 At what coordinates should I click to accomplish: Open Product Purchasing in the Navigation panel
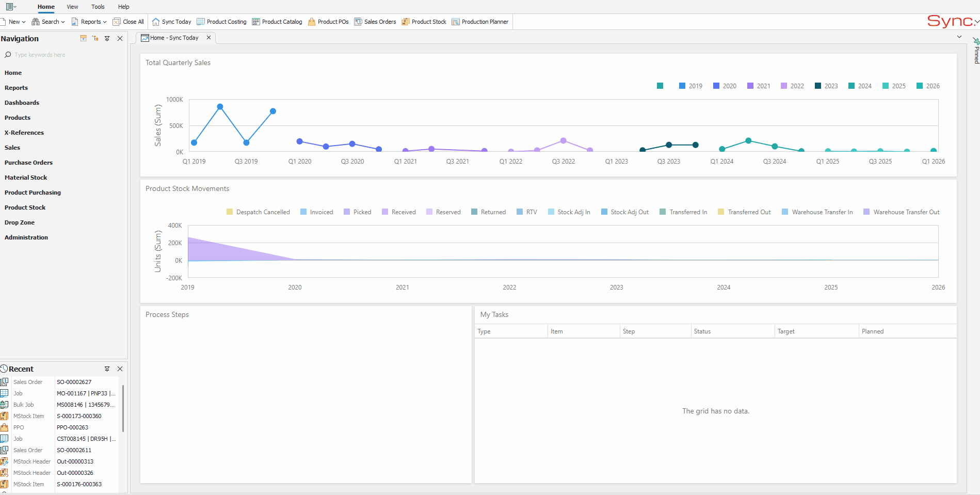point(33,193)
